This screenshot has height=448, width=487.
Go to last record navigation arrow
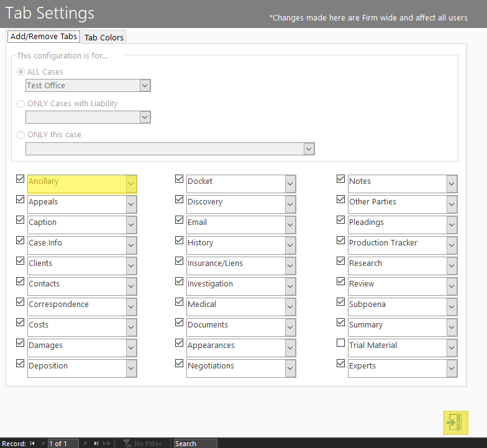[96, 444]
